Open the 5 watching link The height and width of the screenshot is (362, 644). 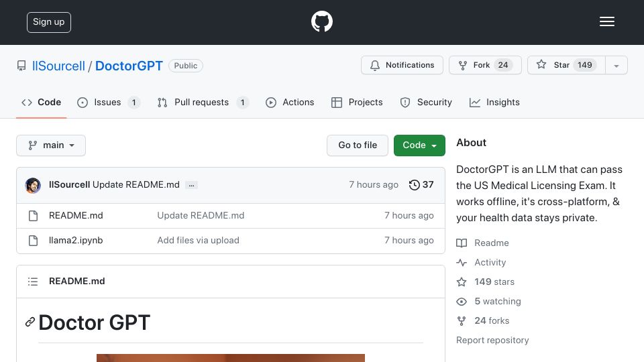[489, 301]
